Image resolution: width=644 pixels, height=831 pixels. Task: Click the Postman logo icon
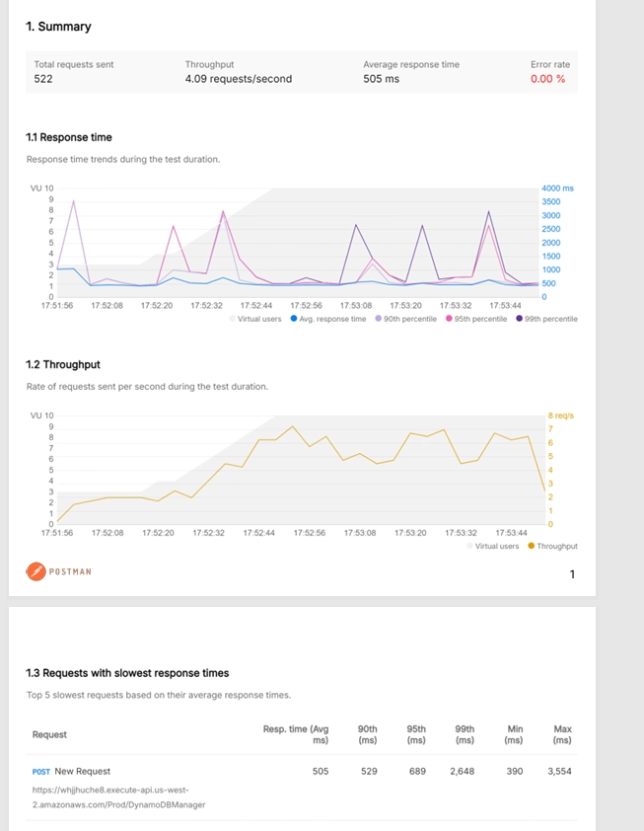tap(36, 570)
